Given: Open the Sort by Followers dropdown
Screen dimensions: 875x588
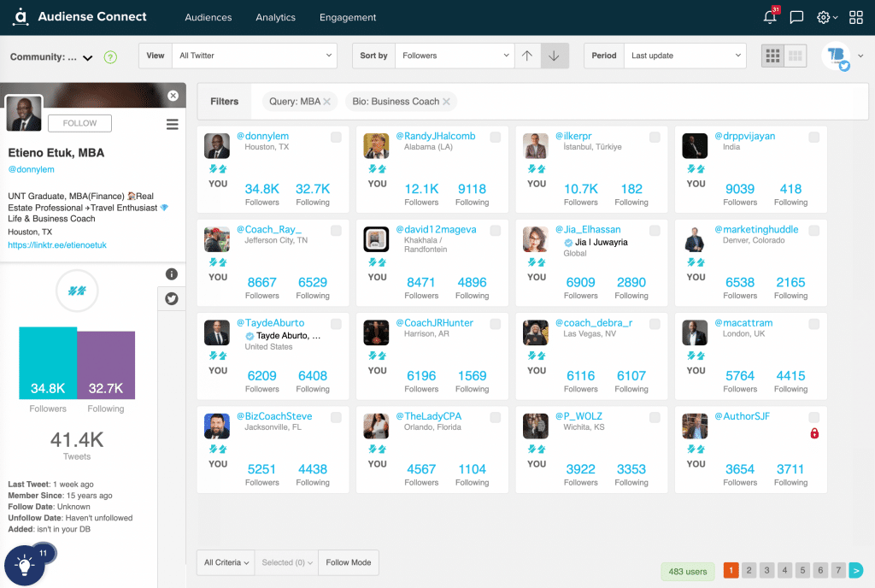Looking at the screenshot, I should [x=454, y=55].
